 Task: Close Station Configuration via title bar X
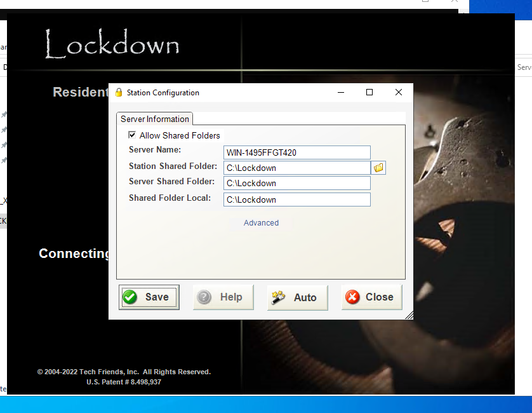[x=399, y=92]
